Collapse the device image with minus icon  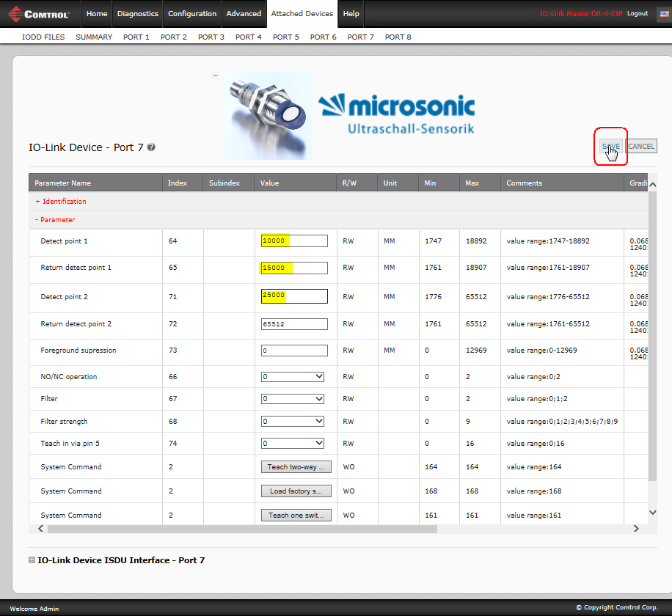216,76
